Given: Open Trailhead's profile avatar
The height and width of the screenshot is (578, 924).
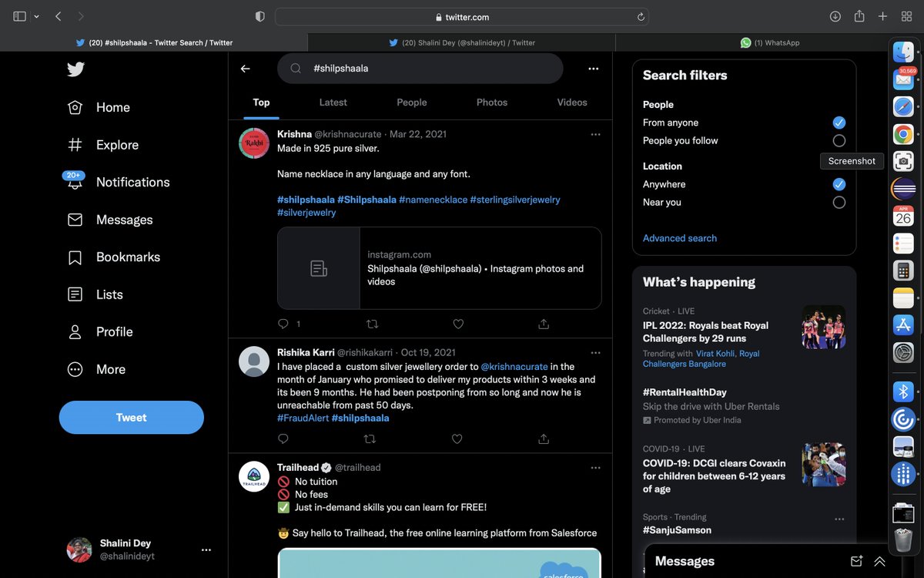Looking at the screenshot, I should coord(254,476).
